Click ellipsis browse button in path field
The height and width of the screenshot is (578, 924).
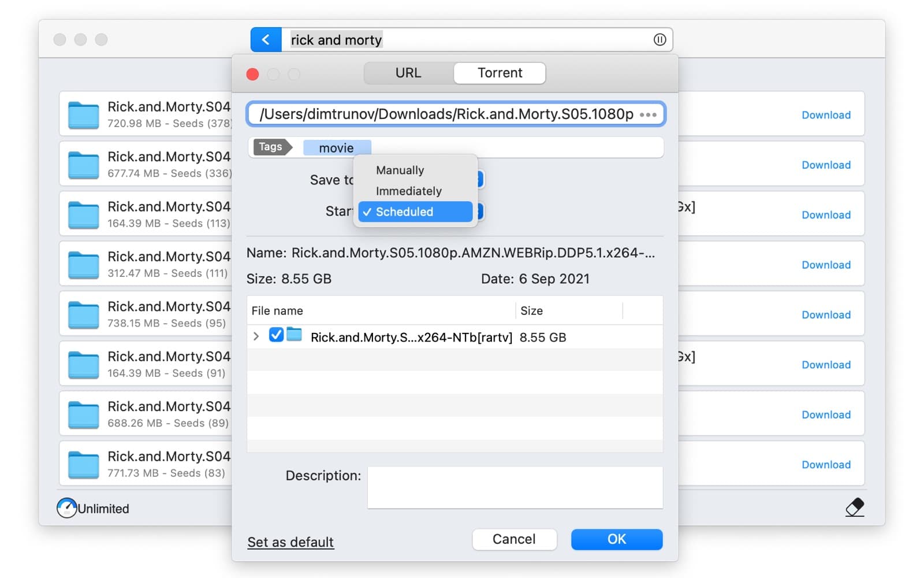point(648,114)
